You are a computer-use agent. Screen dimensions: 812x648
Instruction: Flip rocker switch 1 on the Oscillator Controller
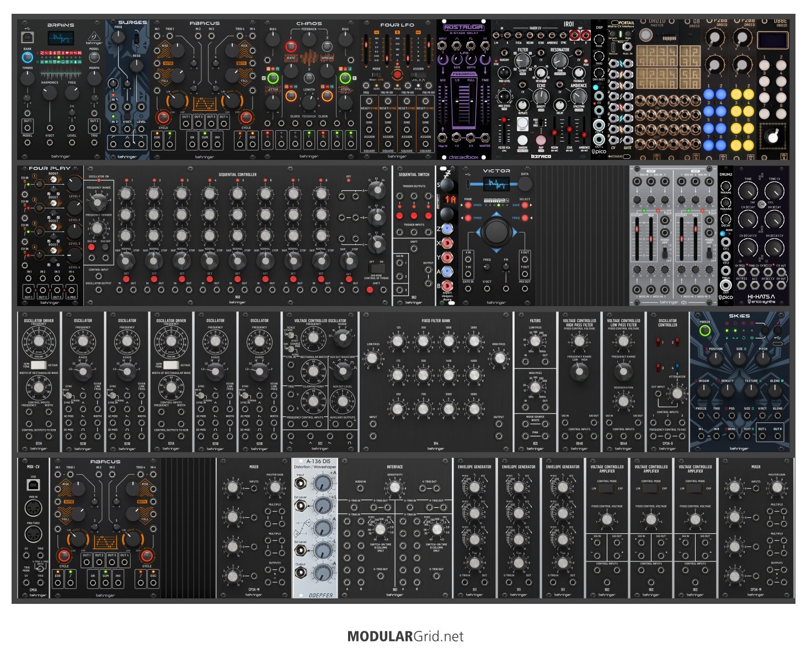pyautogui.click(x=659, y=342)
